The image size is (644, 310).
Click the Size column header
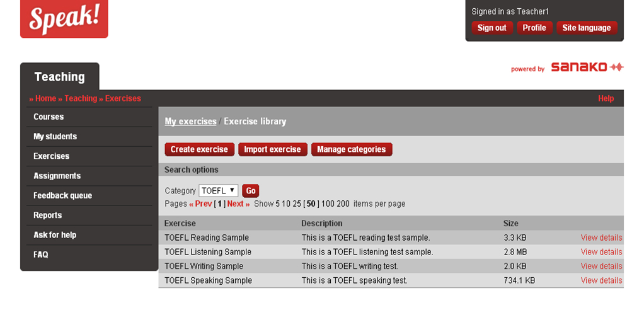click(511, 224)
